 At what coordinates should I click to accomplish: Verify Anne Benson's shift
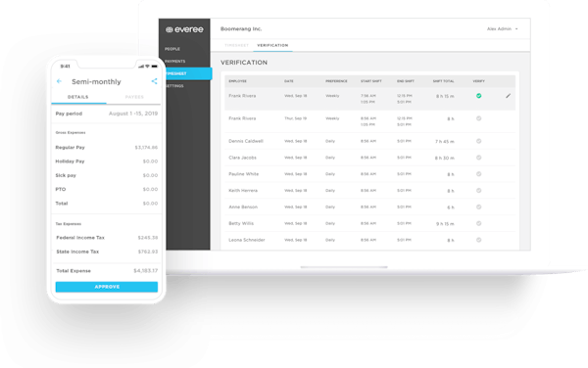pos(479,207)
